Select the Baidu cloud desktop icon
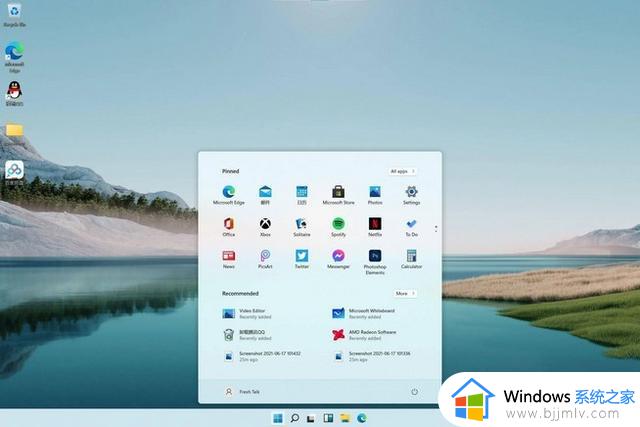 tap(14, 173)
